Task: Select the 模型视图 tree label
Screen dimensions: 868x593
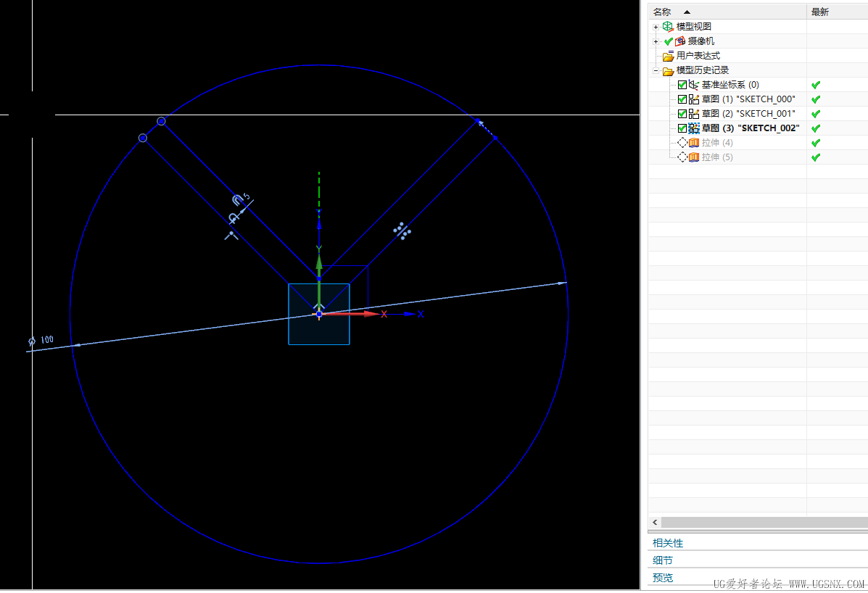Action: tap(694, 27)
